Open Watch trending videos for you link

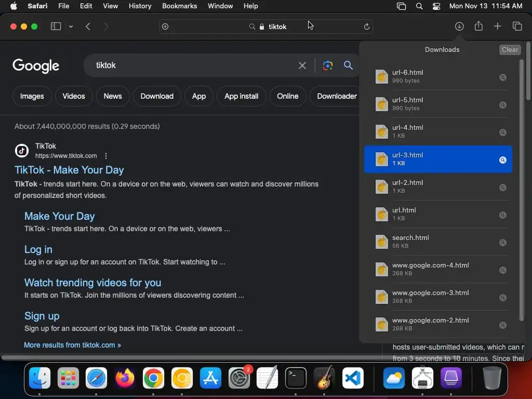[92, 283]
